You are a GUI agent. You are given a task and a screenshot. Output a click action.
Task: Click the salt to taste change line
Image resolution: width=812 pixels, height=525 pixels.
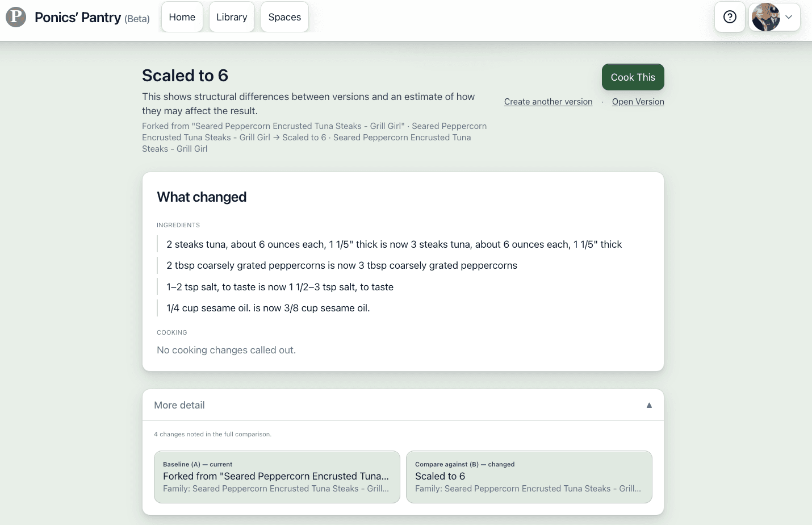point(280,287)
